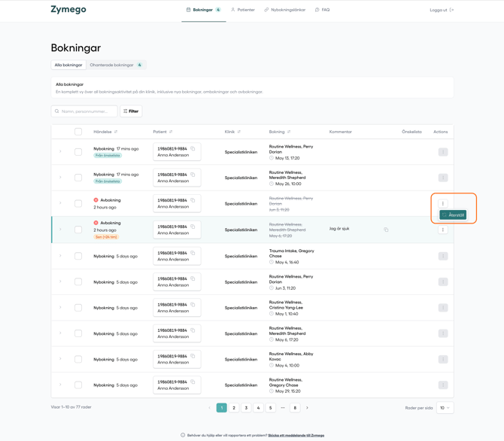Go to page 3 of bookings
Viewport: 504px width, 441px height.
[246, 408]
